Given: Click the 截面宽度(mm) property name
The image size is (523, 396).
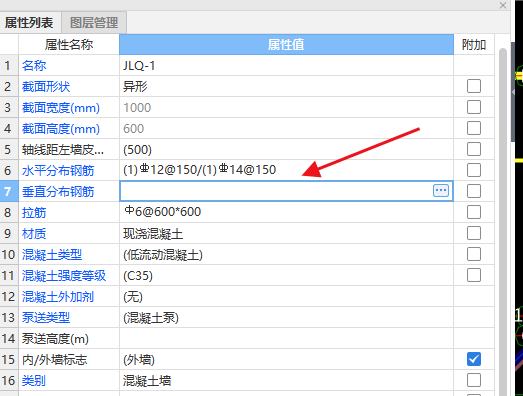Looking at the screenshot, I should (x=61, y=108).
